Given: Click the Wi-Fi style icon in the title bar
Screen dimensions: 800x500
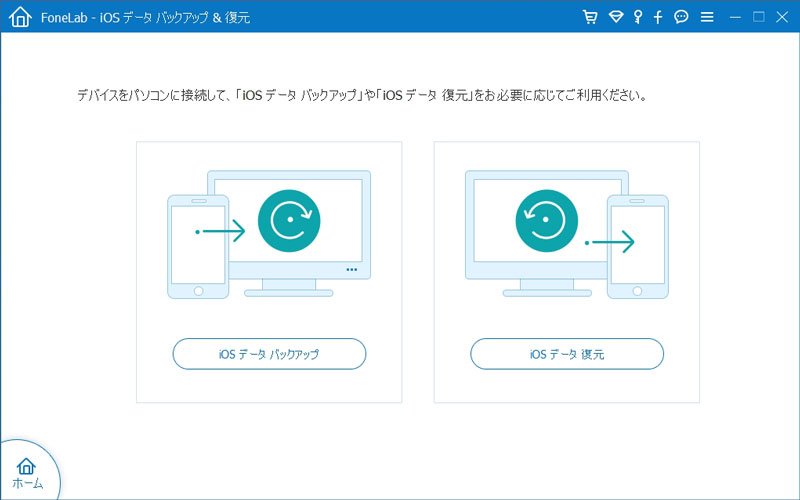Looking at the screenshot, I should coord(616,17).
